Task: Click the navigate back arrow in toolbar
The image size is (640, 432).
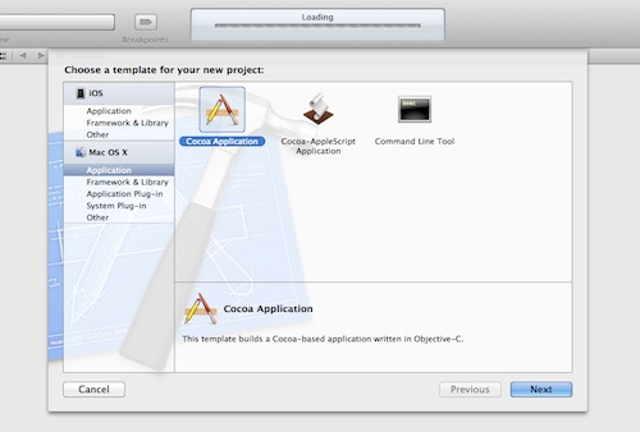Action: click(23, 56)
